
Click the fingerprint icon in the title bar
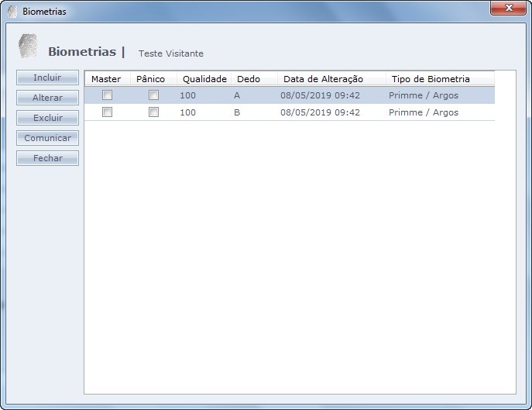click(x=12, y=12)
